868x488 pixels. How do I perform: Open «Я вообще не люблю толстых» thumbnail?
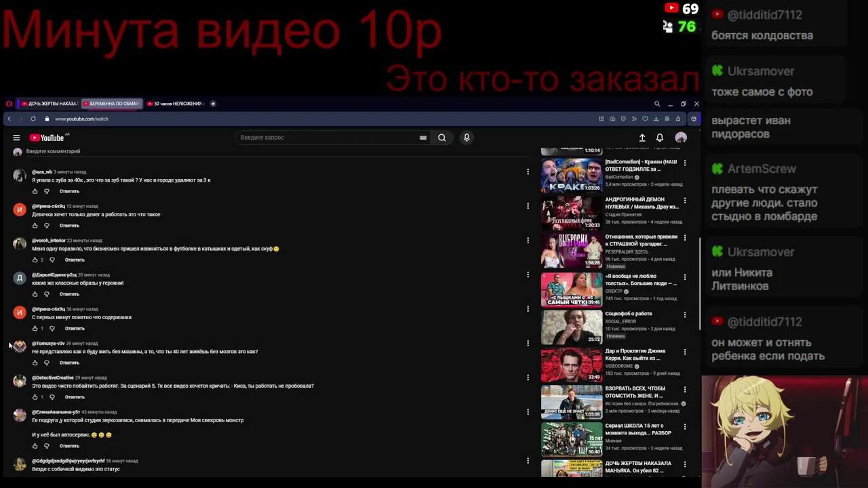(x=572, y=289)
